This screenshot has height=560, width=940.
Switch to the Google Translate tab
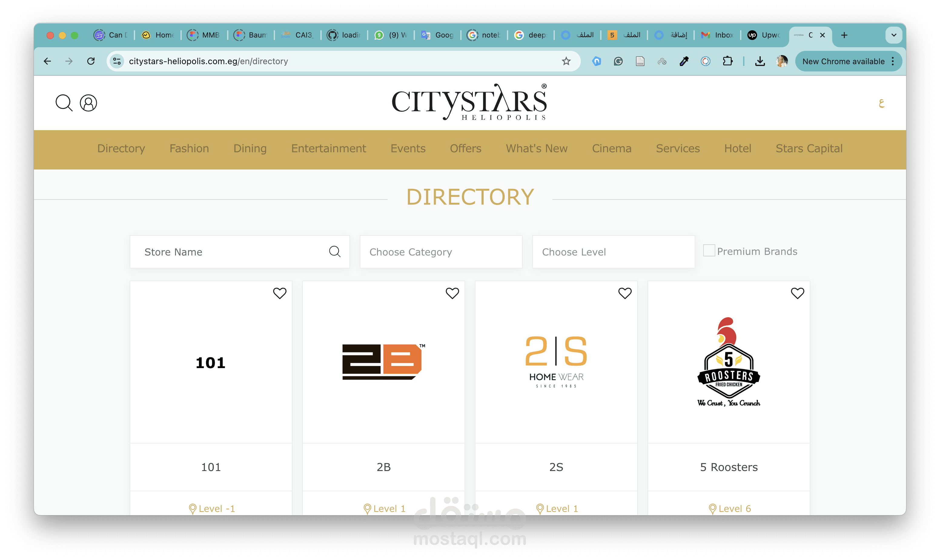(438, 35)
